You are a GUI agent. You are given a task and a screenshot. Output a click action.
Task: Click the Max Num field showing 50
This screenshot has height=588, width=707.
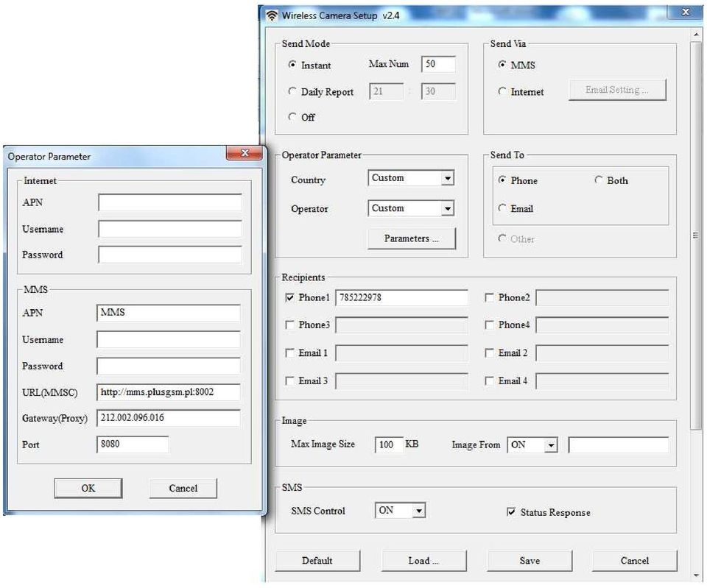[438, 64]
